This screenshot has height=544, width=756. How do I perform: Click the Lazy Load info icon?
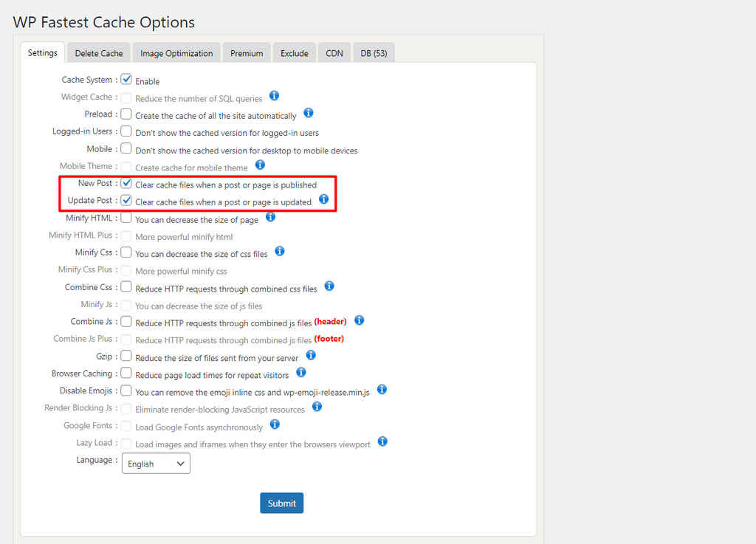click(382, 441)
